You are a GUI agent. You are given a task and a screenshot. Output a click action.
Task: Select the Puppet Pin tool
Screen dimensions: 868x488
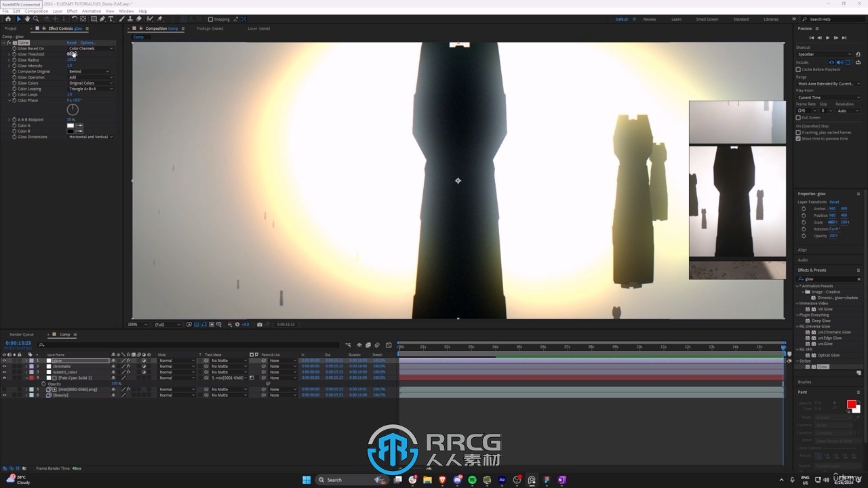click(x=159, y=19)
